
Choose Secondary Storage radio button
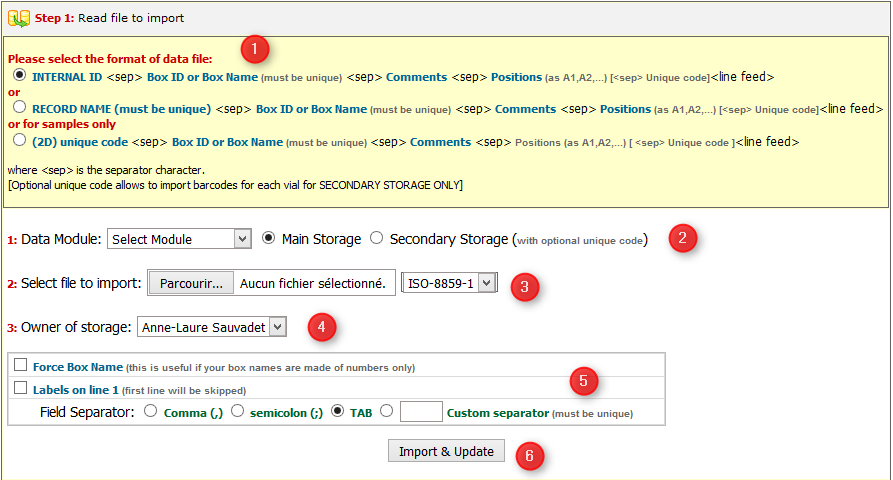click(376, 238)
